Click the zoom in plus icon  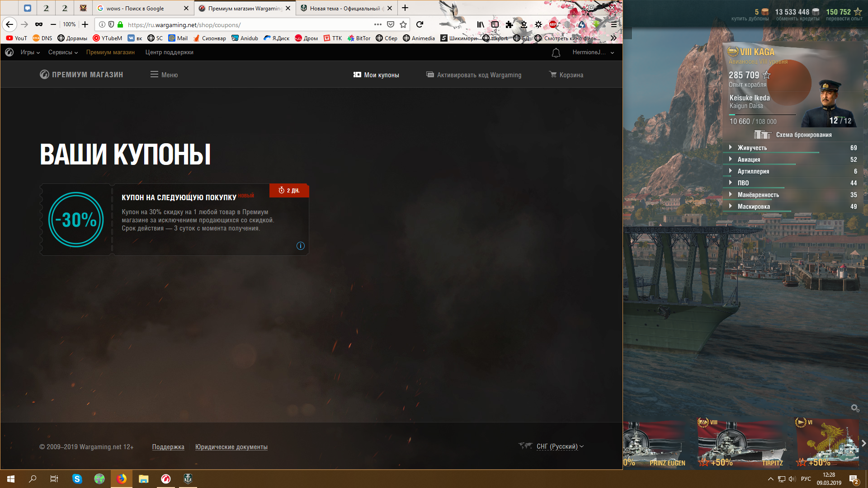click(x=85, y=24)
